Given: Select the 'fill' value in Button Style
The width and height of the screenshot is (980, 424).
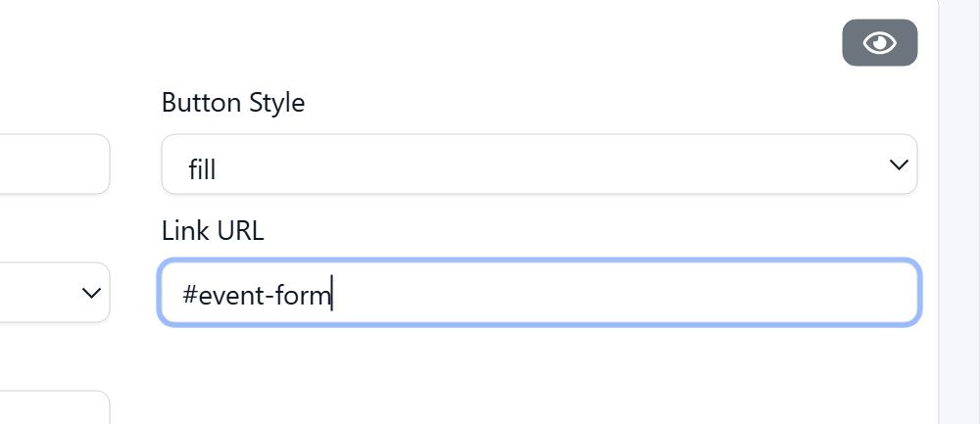Looking at the screenshot, I should tap(202, 169).
